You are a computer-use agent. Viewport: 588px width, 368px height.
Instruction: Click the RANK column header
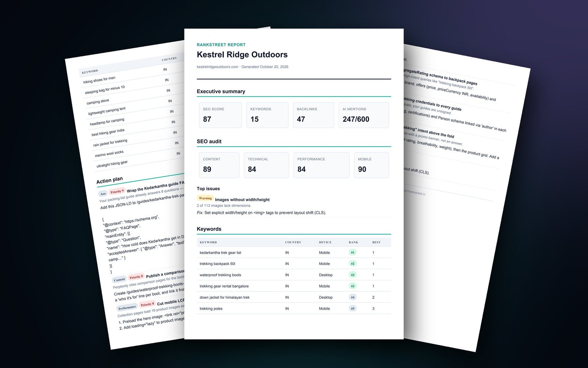(x=354, y=243)
